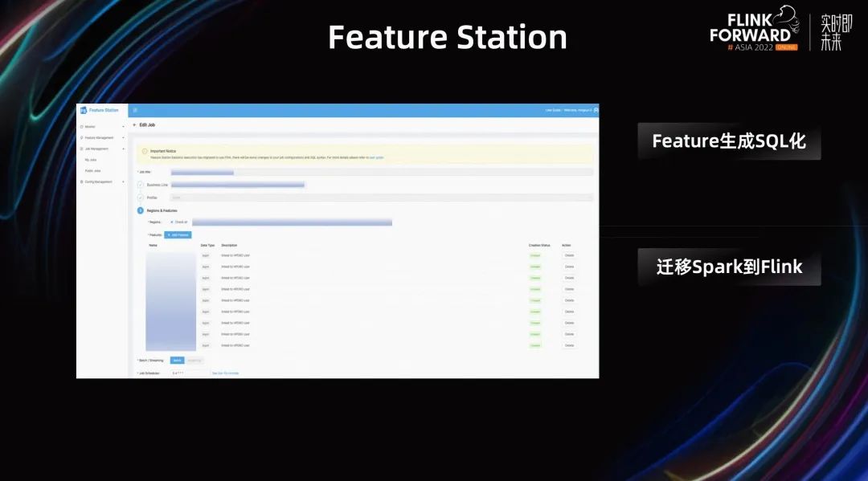Open the See cron format example link
Screen dimensions: 868x481
tap(225, 373)
